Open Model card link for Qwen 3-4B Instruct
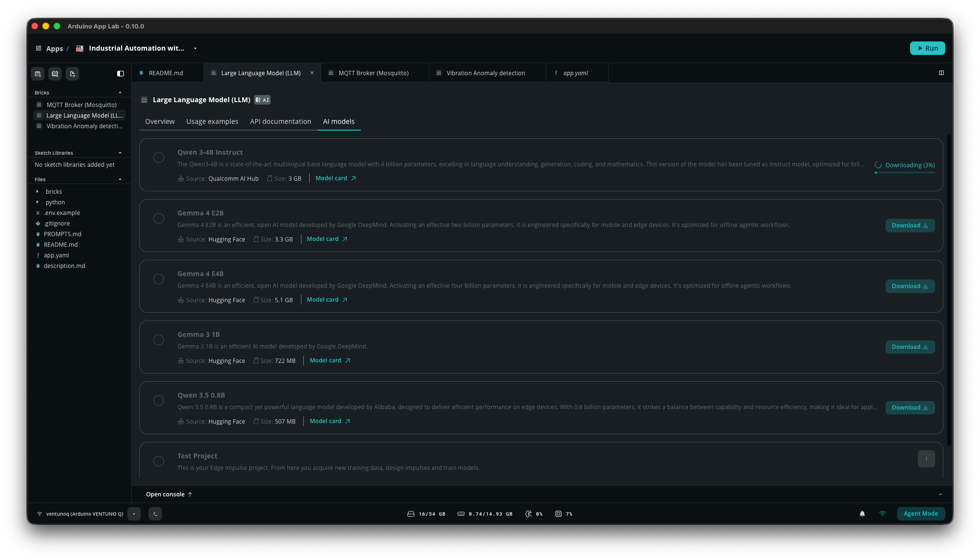 point(336,178)
